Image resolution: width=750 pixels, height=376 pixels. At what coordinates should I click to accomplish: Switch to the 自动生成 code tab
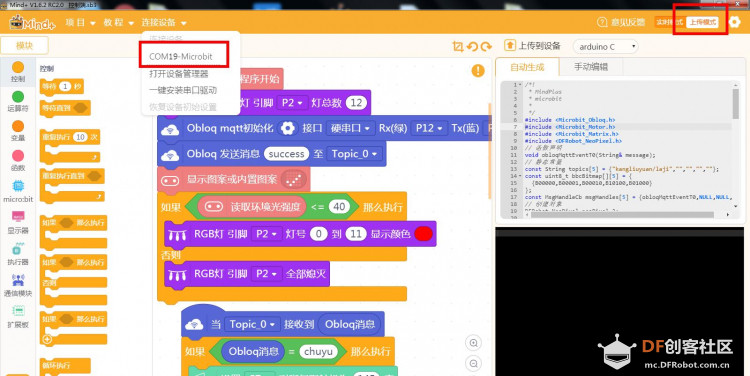(x=527, y=67)
